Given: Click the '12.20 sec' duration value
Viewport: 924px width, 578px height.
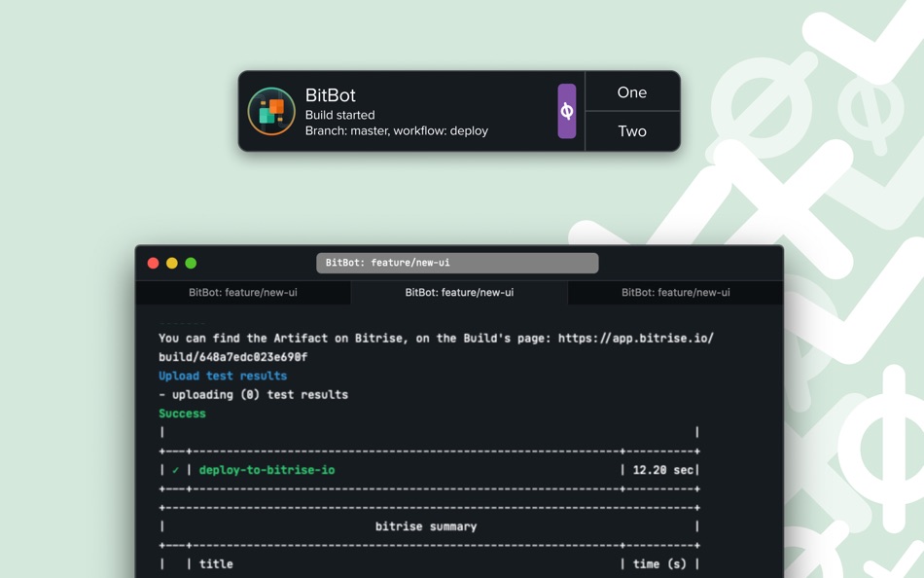Looking at the screenshot, I should pyautogui.click(x=662, y=470).
